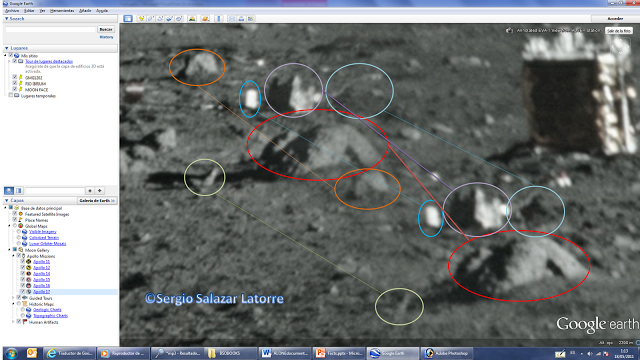Collapse the Capas panel triangle
This screenshot has height=360, width=640.
click(x=7, y=200)
